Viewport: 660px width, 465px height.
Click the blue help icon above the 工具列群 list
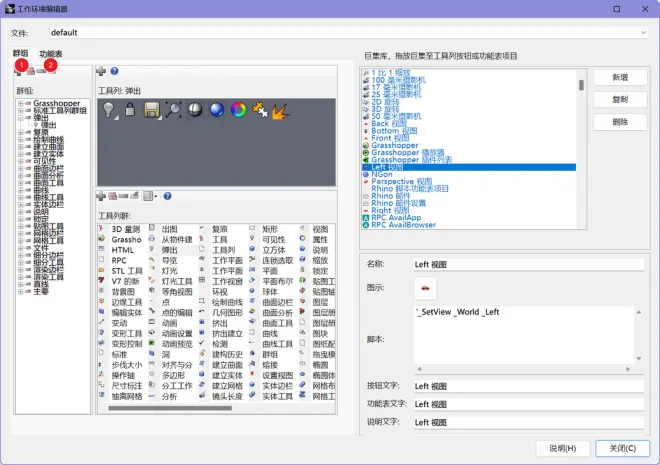(x=168, y=196)
